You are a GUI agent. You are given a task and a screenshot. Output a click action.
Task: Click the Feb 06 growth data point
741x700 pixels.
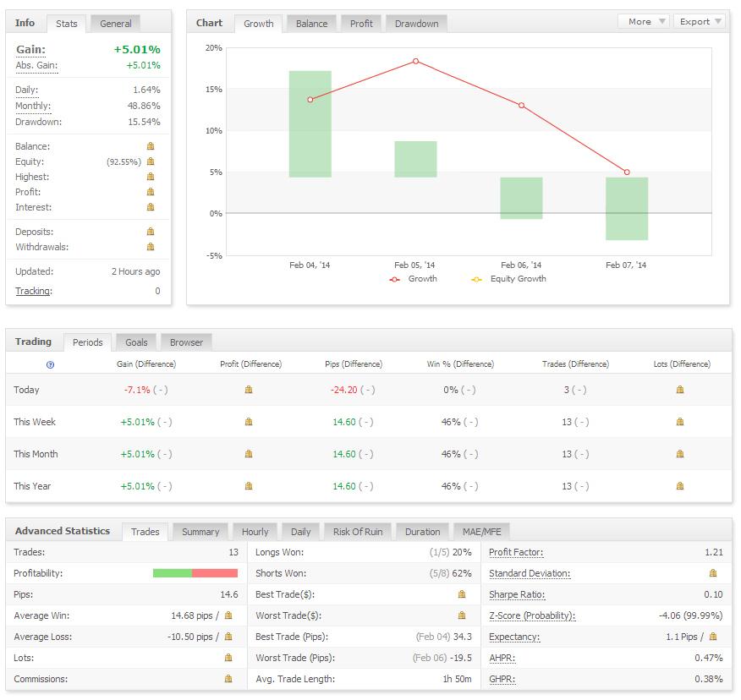[521, 106]
